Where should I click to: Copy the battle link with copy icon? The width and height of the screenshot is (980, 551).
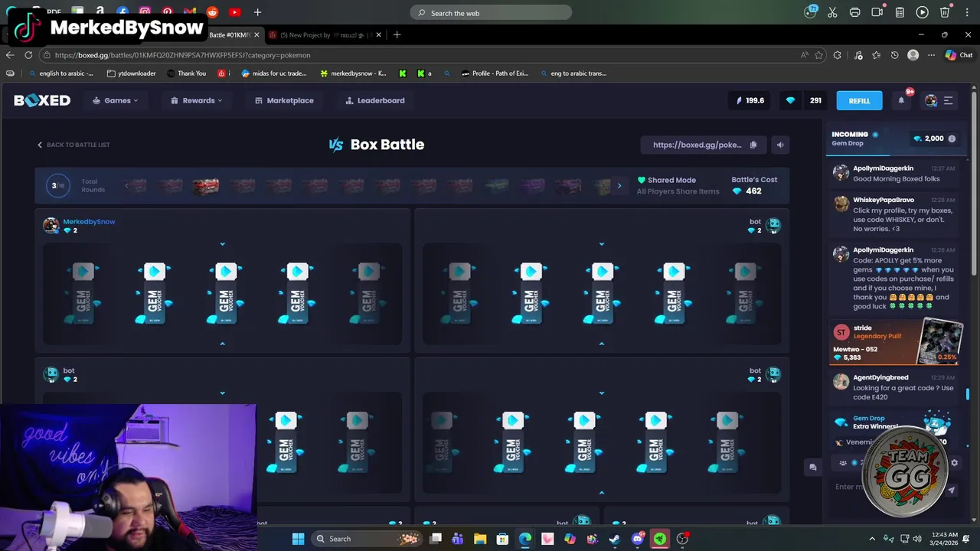(753, 145)
